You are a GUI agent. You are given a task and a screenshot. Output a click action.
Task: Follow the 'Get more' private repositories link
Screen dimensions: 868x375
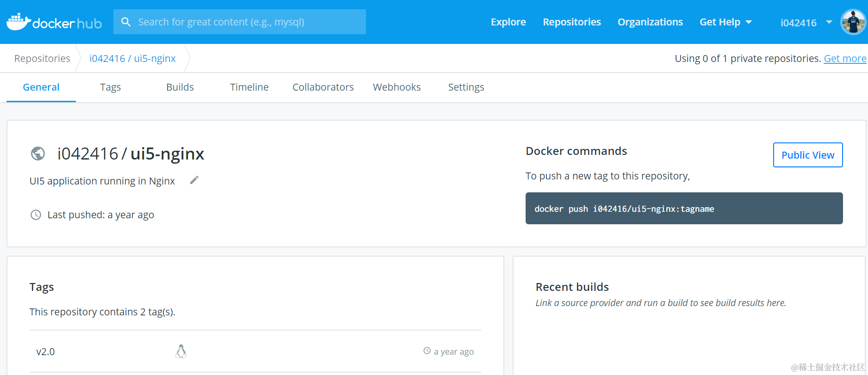pyautogui.click(x=845, y=58)
